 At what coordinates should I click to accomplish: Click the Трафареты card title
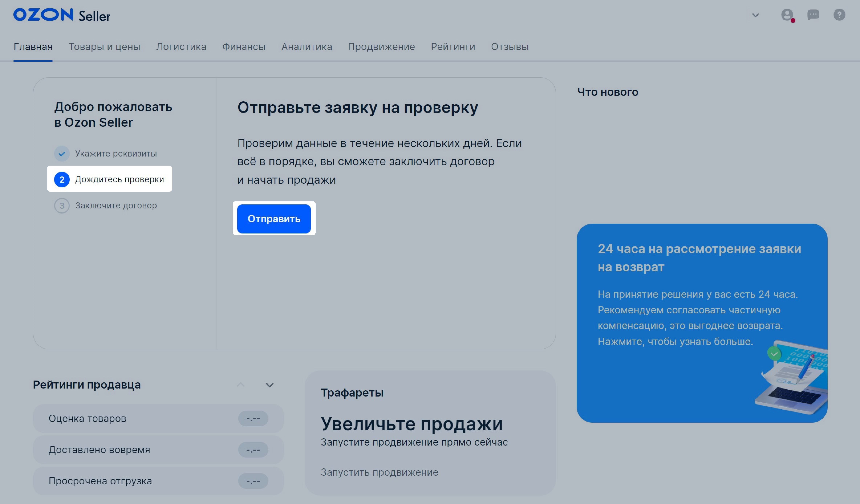pos(352,393)
